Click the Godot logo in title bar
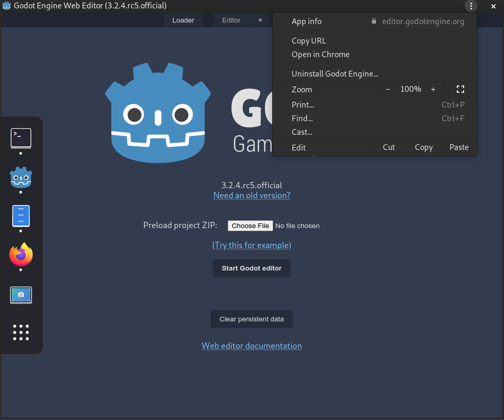504x420 pixels. [x=6, y=6]
